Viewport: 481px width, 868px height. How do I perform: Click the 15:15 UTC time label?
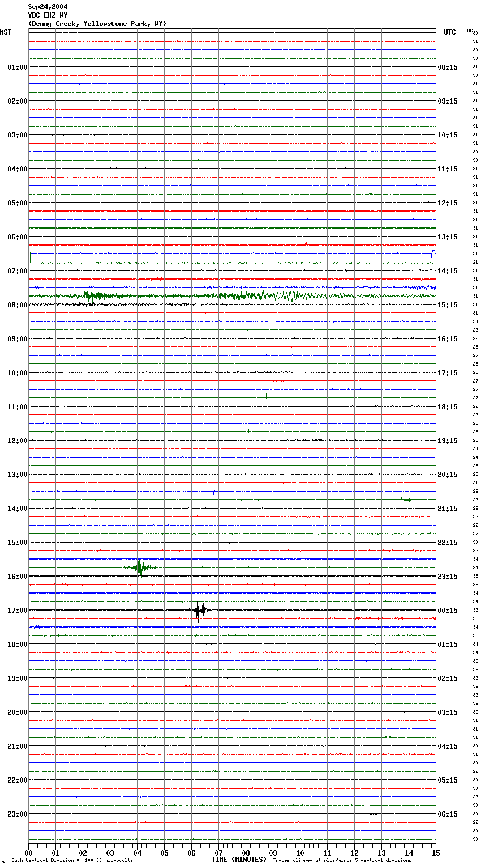pos(448,305)
